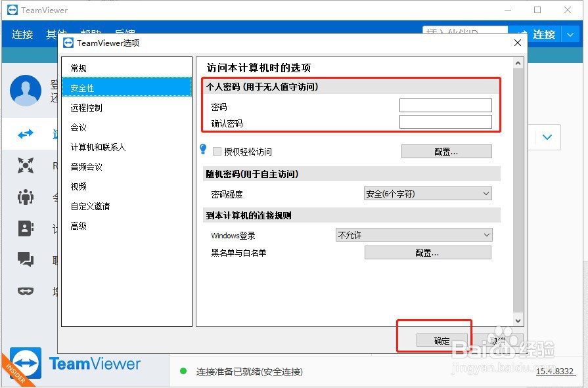Select the remote control sidebar icon

[x=26, y=134]
